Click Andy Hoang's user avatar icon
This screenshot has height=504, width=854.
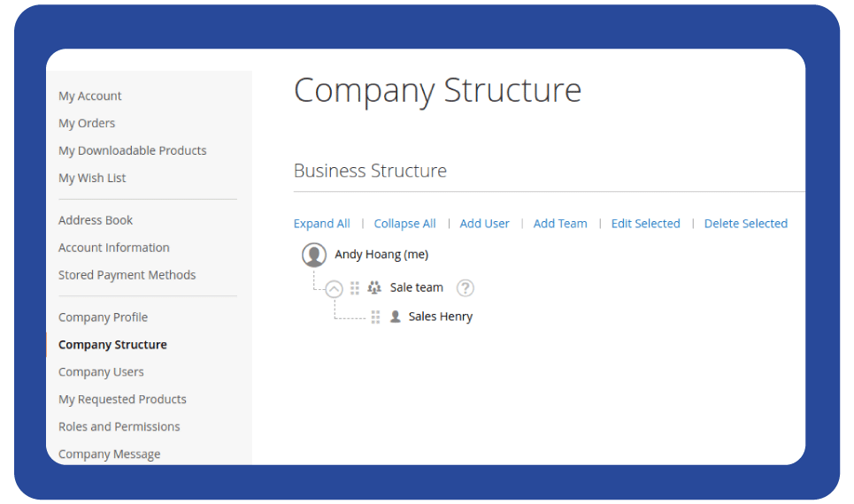point(313,255)
